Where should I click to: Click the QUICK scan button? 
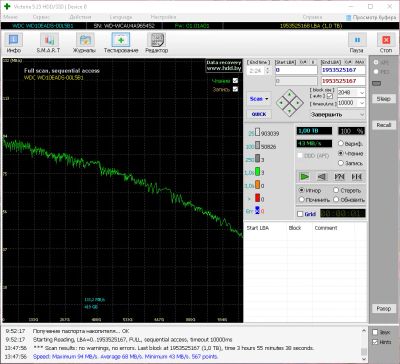(x=259, y=114)
